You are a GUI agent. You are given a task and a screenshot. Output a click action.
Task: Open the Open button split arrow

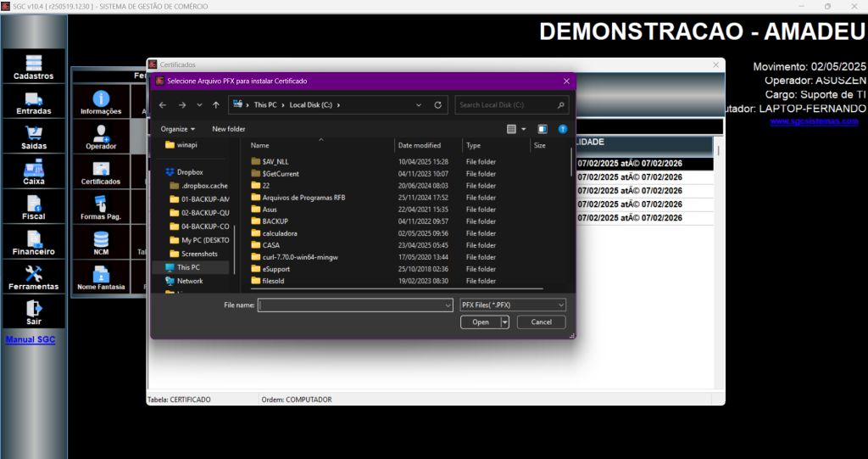click(x=504, y=322)
